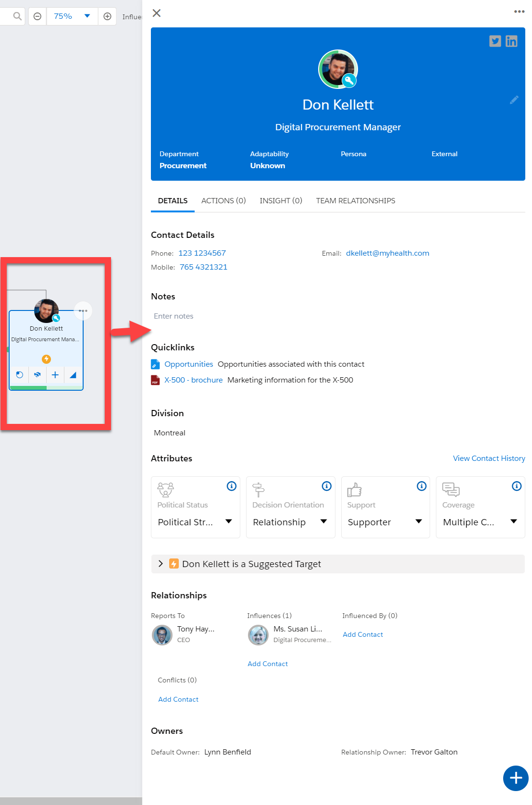Click the search magnifier icon in toolbar

click(x=17, y=16)
